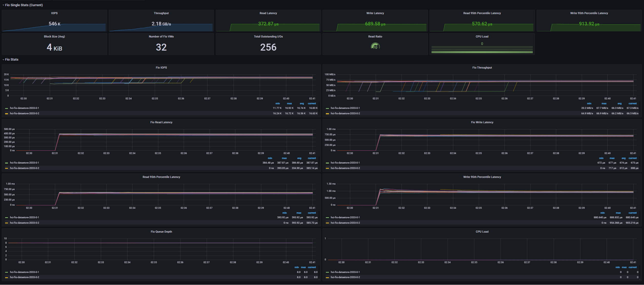Open the Fio Throughput panel title menu
This screenshot has width=644, height=285.
(482, 68)
